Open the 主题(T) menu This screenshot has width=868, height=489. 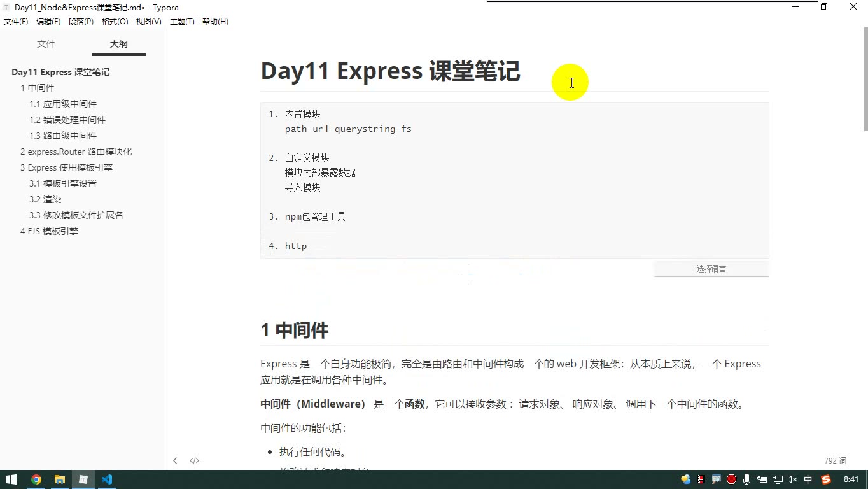(182, 22)
